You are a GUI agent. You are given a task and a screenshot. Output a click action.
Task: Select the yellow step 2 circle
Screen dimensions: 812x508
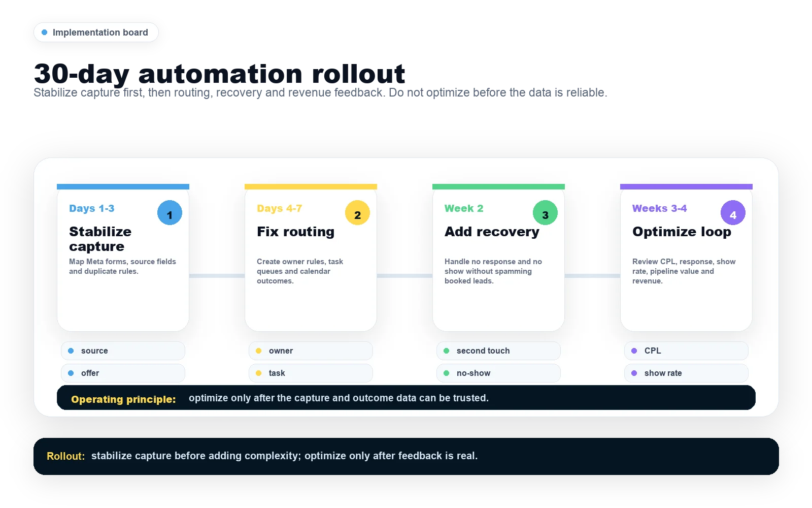[x=357, y=213]
